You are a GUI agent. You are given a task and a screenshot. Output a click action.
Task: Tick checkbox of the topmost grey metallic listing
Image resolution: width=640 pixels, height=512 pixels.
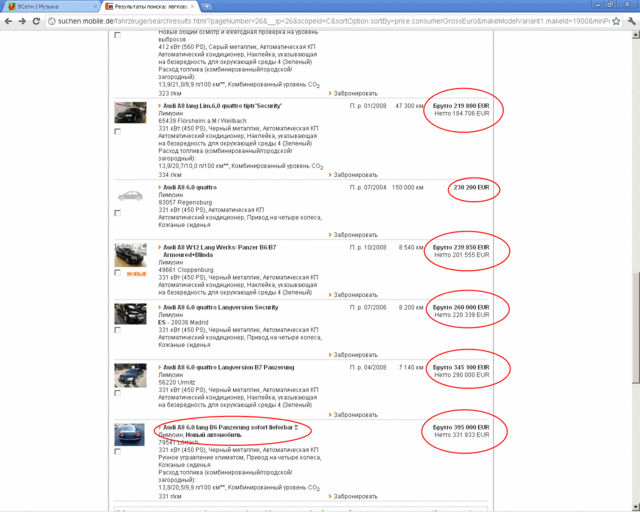(118, 35)
